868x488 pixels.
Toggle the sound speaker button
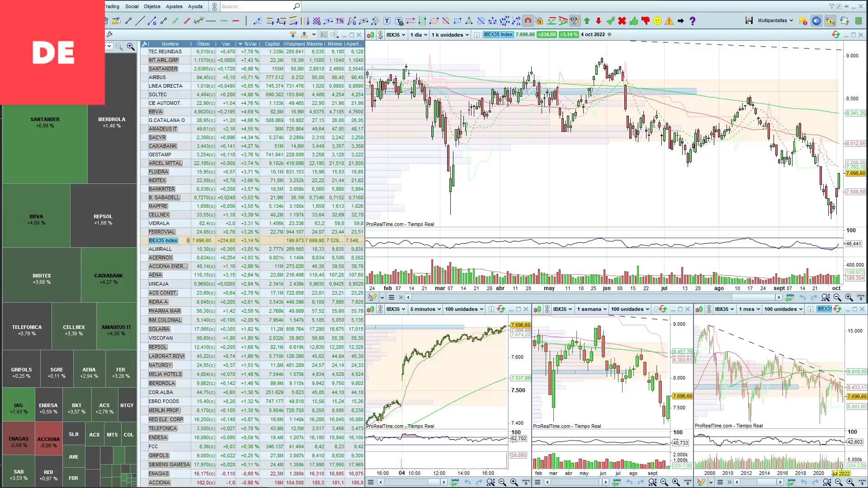pos(816,21)
